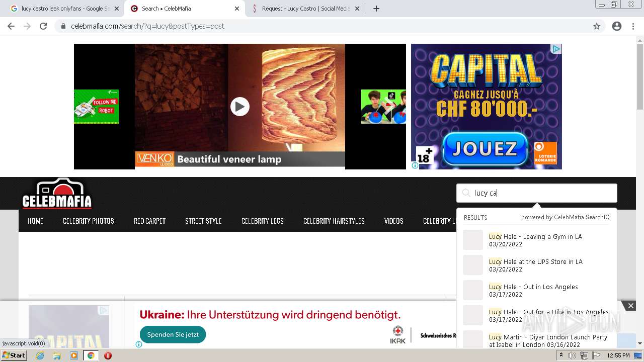Screen dimensions: 644x362
Task: Click the JOUEZ button in the Capital ad
Action: pos(485,149)
